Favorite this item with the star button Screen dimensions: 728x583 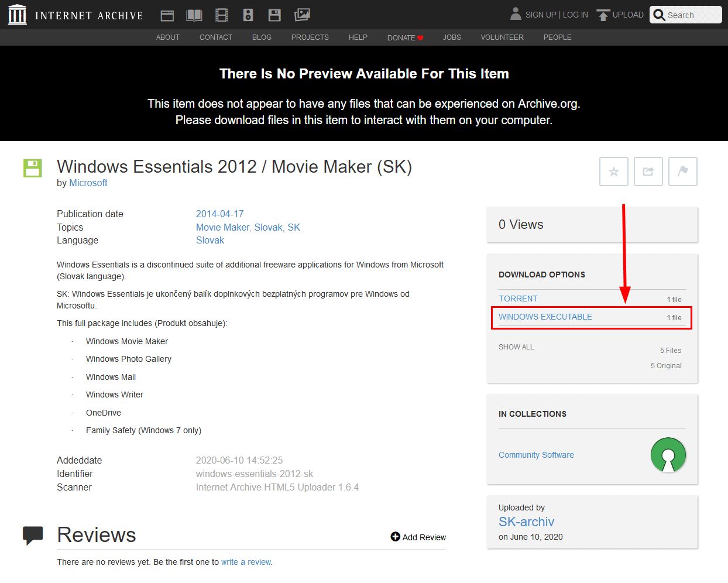(x=613, y=172)
